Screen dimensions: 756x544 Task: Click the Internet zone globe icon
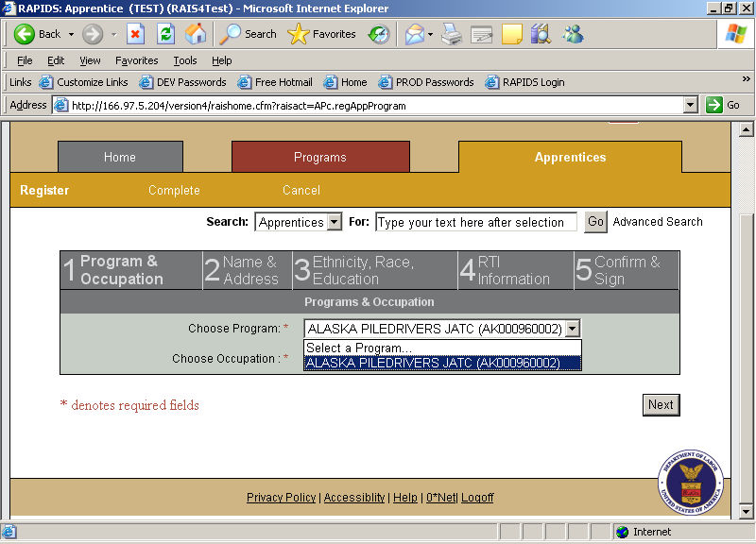pos(622,532)
